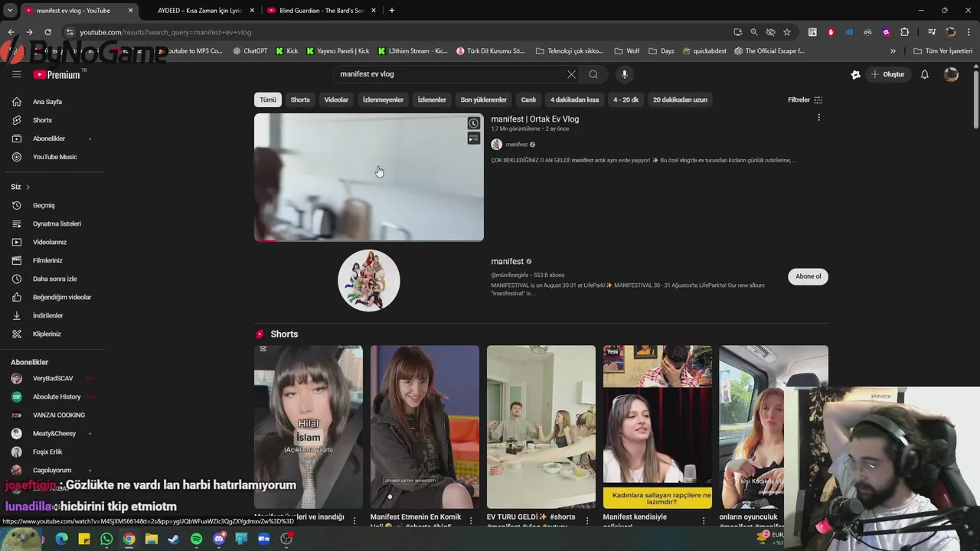This screenshot has height=551, width=980.
Task: Play the Ortak Ev Vlog video thumbnail
Action: click(x=369, y=178)
